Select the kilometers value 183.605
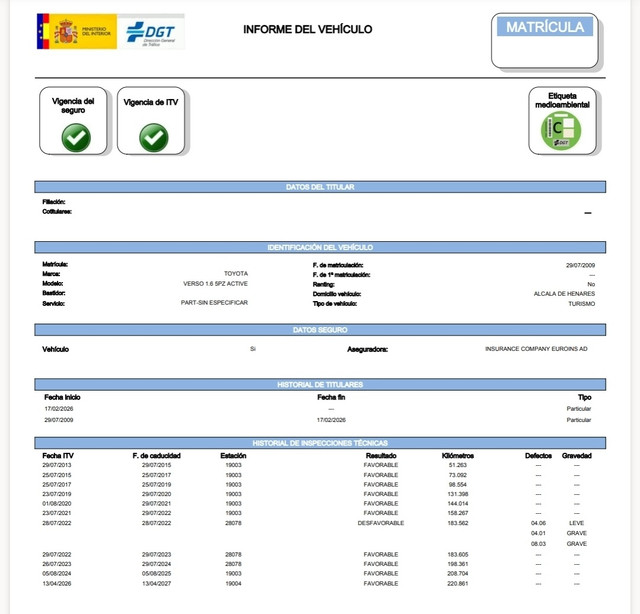 coord(458,554)
